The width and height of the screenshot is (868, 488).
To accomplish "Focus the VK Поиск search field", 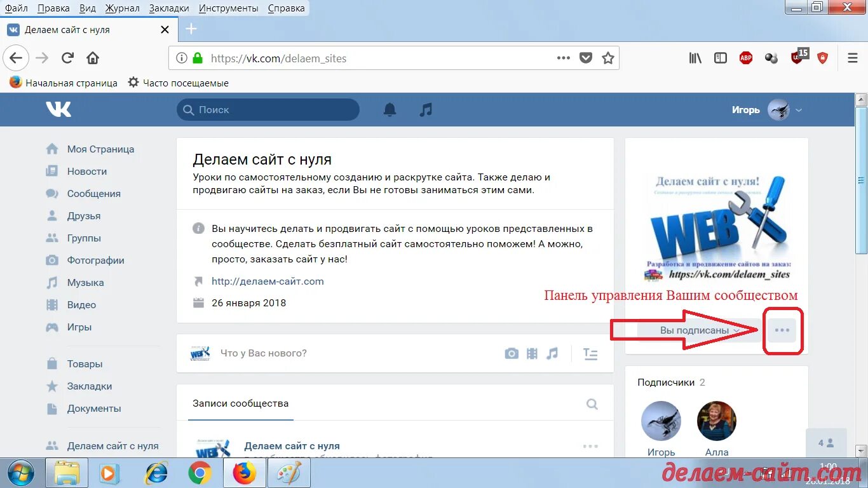I will coord(268,110).
